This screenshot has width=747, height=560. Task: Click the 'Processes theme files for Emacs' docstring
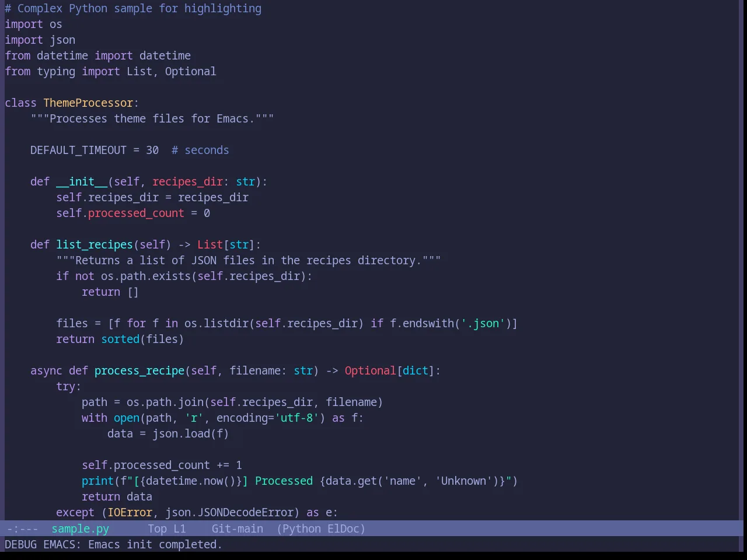pos(152,118)
